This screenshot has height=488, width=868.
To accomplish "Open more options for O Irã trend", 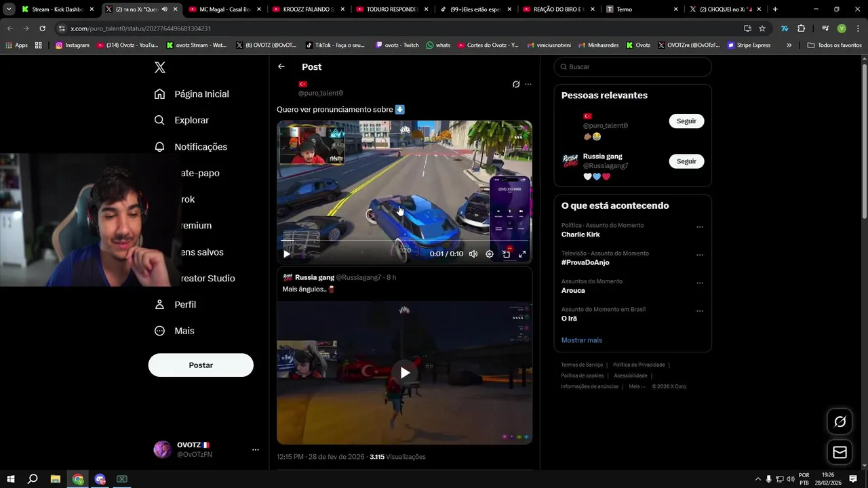I will [700, 311].
